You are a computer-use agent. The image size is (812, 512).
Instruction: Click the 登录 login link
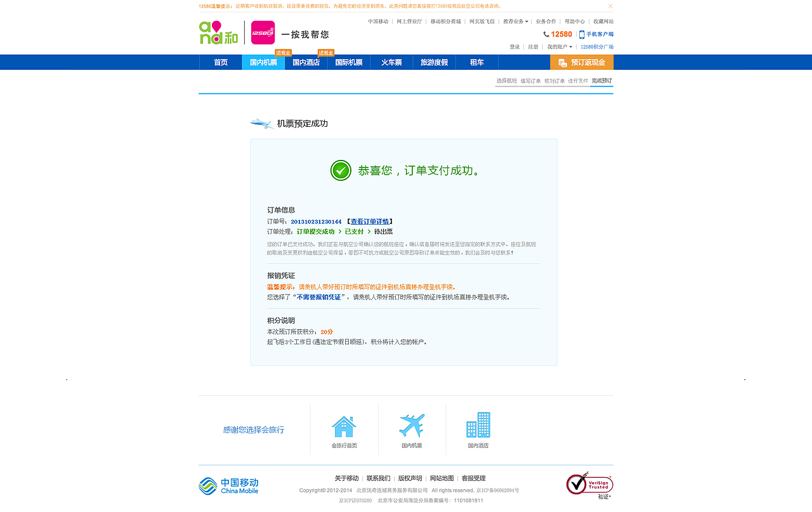[x=514, y=46]
